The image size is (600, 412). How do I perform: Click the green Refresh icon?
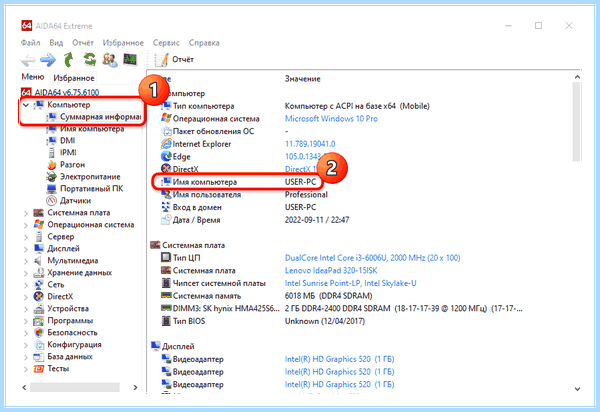pos(90,59)
